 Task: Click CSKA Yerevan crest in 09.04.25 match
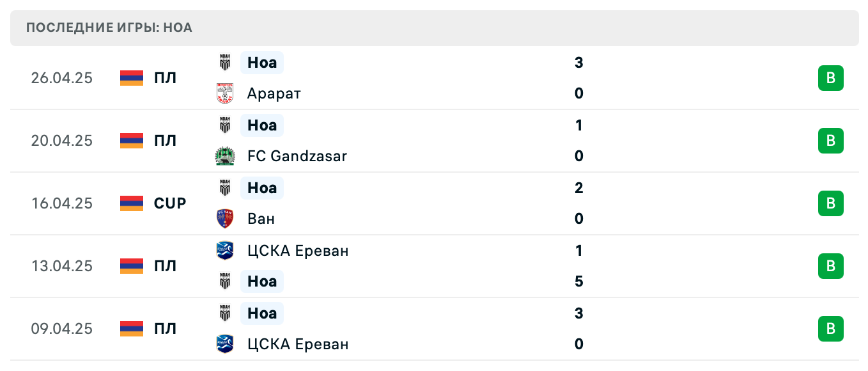[x=225, y=344]
